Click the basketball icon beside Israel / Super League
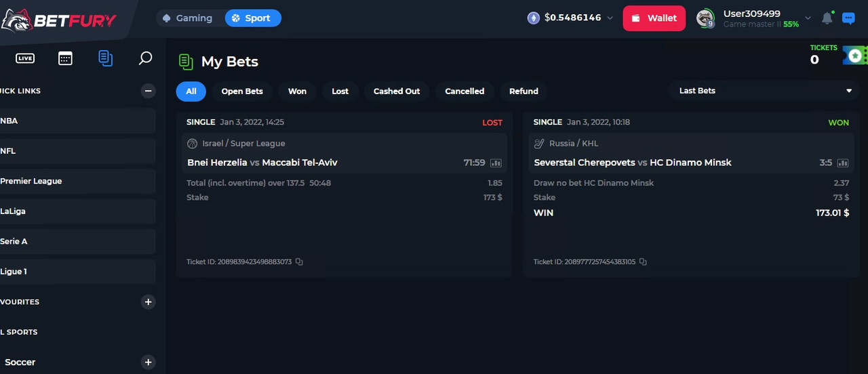 192,144
